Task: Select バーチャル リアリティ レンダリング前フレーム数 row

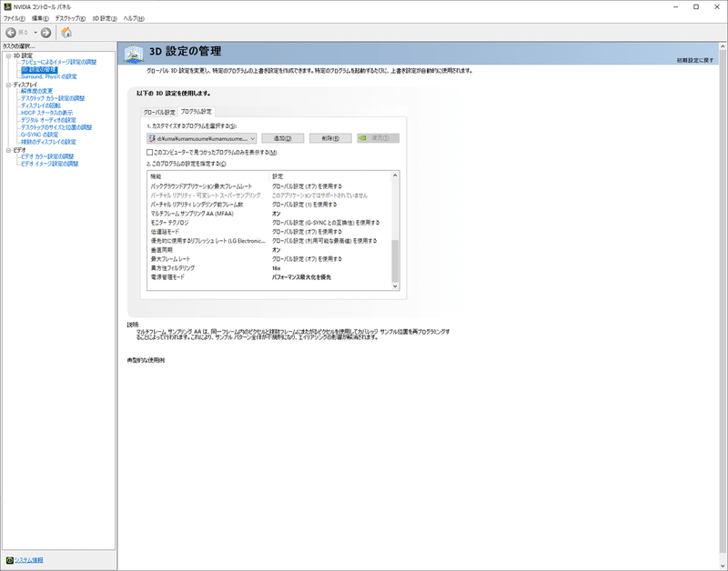Action: 269,205
